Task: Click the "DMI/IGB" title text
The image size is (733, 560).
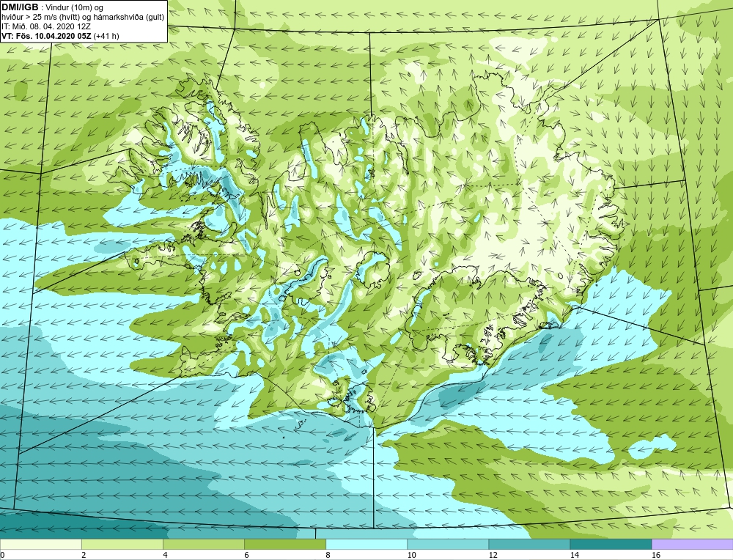Action: [20, 7]
